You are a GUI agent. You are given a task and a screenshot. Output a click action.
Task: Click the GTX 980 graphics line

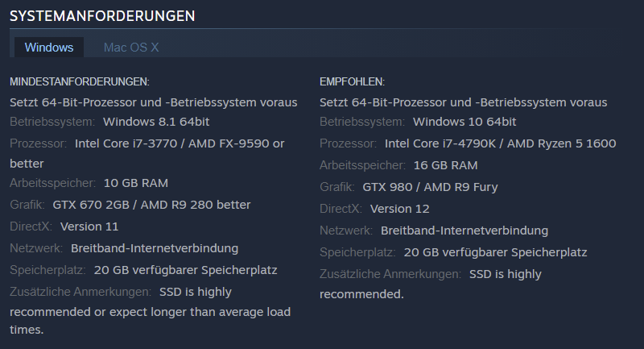pos(430,187)
